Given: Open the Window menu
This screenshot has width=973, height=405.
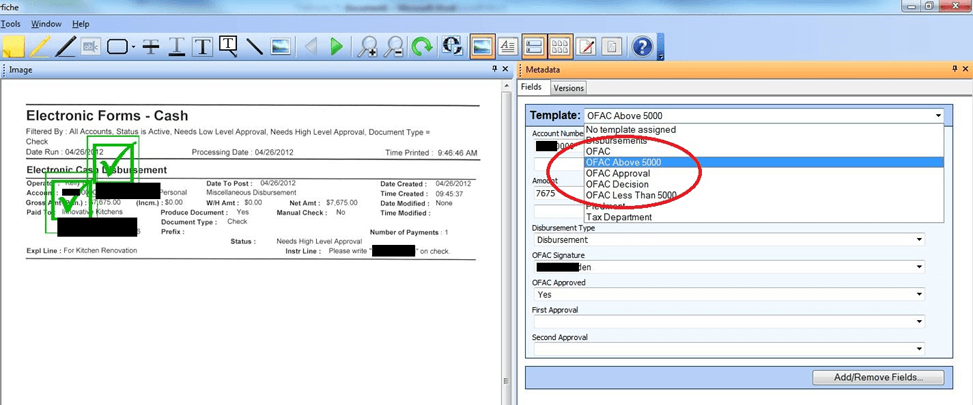Looking at the screenshot, I should point(47,24).
